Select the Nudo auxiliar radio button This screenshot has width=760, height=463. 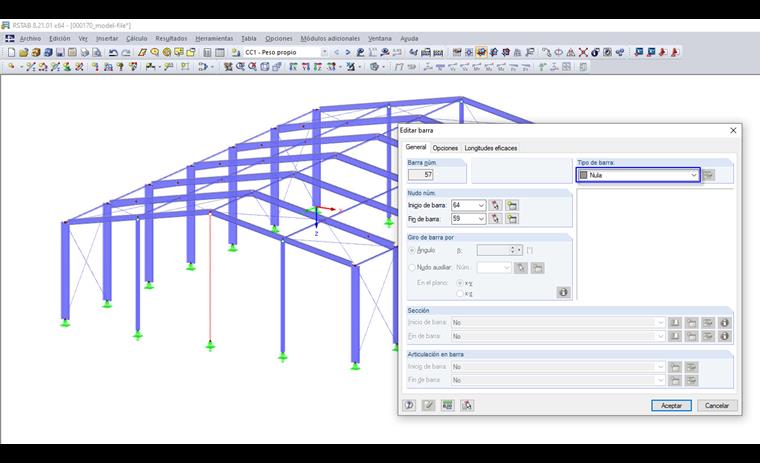point(412,267)
